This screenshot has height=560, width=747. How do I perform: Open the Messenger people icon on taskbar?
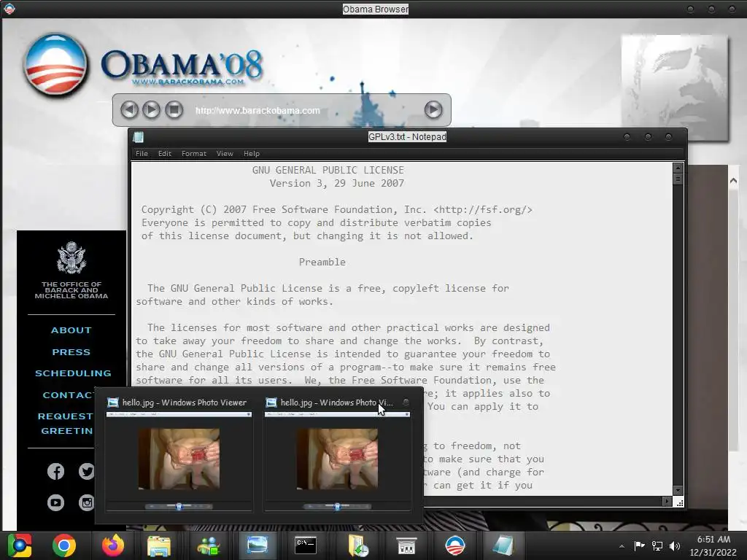click(x=208, y=545)
